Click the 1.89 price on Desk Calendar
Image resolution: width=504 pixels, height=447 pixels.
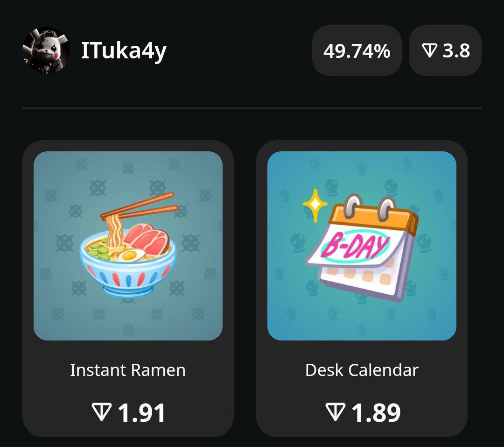coord(376,413)
